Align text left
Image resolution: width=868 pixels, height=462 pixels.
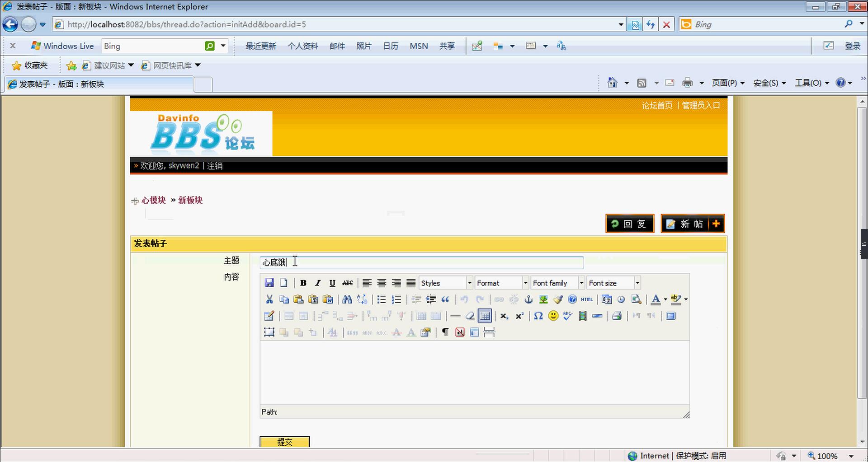click(x=367, y=283)
